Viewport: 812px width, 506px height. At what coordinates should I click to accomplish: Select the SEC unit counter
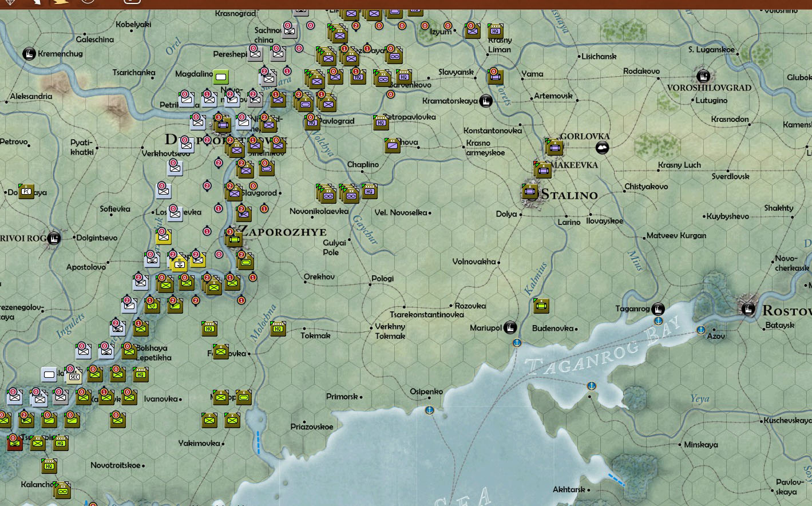coord(73,375)
